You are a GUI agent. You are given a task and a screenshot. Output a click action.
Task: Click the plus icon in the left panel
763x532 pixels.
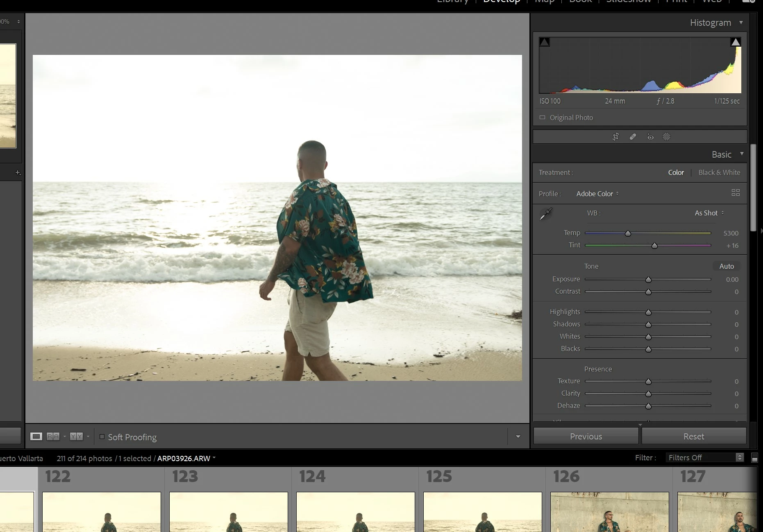(18, 172)
